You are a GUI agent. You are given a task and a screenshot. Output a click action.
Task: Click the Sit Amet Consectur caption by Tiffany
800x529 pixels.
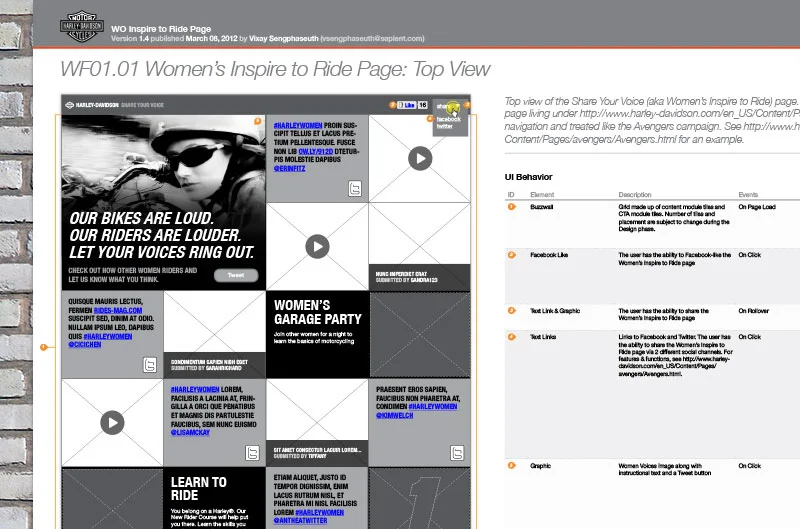(317, 453)
